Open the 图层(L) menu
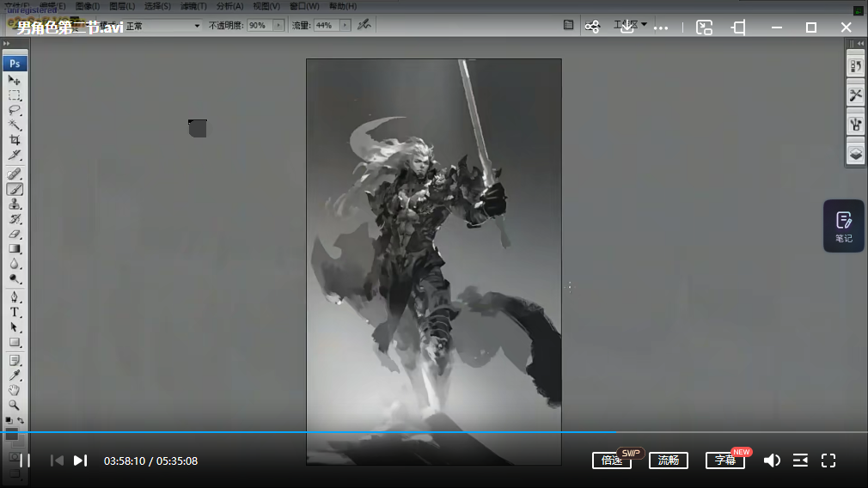Viewport: 868px width, 488px height. (x=122, y=6)
